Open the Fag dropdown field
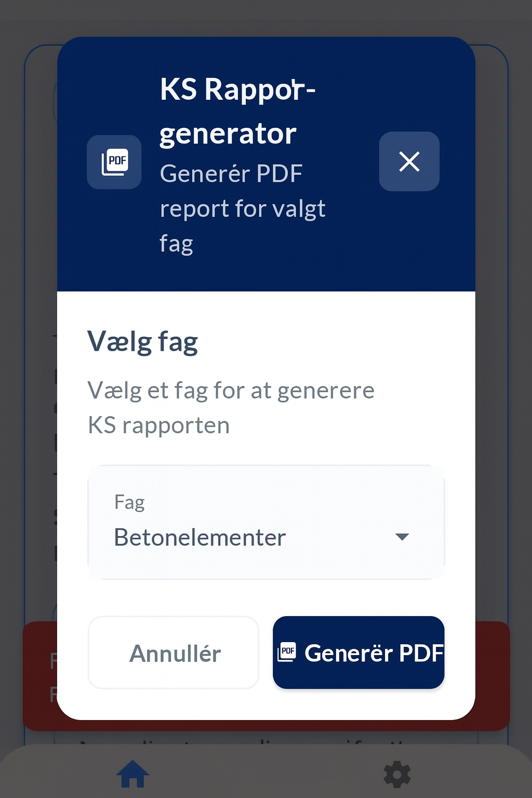 [266, 522]
